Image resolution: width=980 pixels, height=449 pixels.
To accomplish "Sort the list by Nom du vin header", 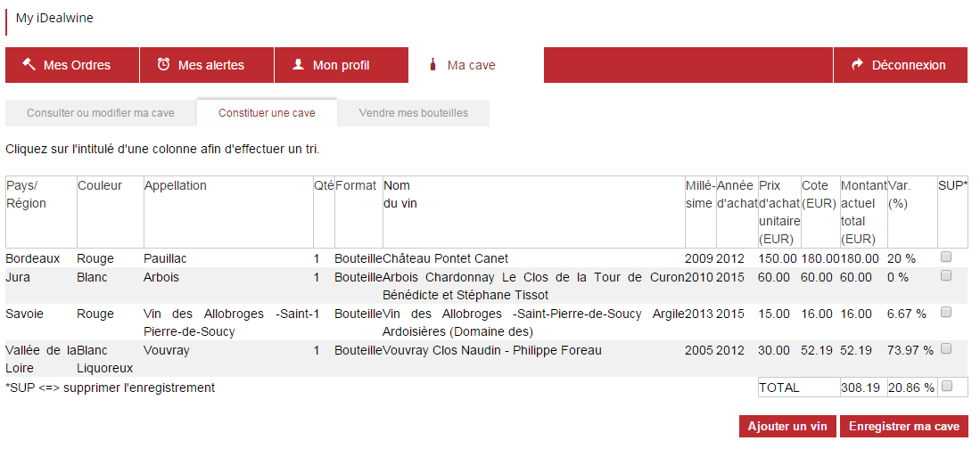I will (x=400, y=194).
